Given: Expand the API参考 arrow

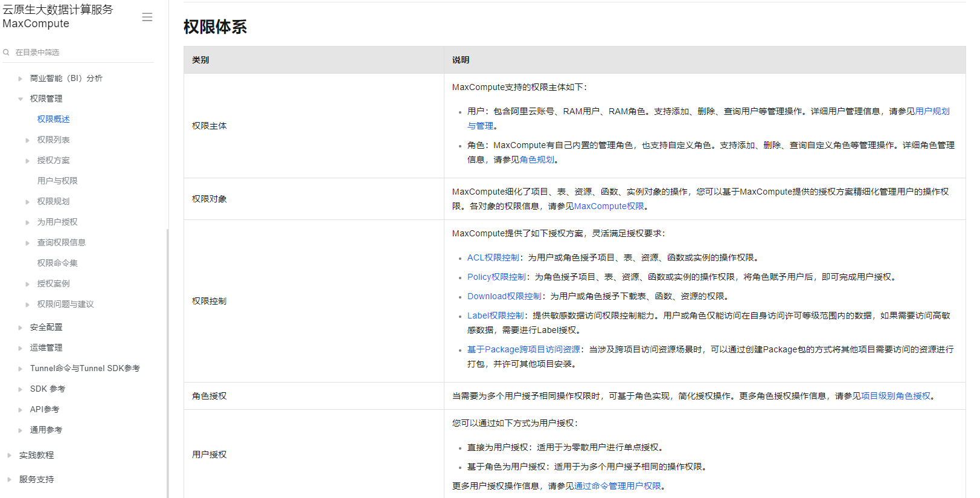Looking at the screenshot, I should (x=20, y=410).
